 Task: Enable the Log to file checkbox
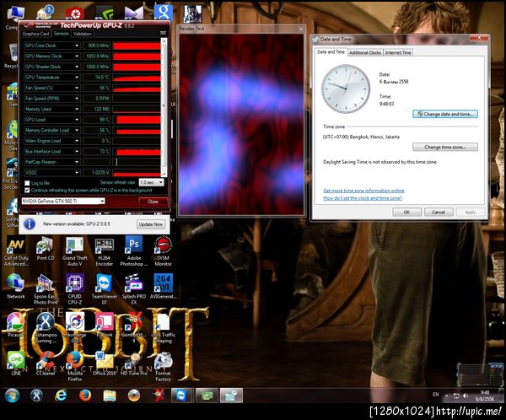[27, 183]
